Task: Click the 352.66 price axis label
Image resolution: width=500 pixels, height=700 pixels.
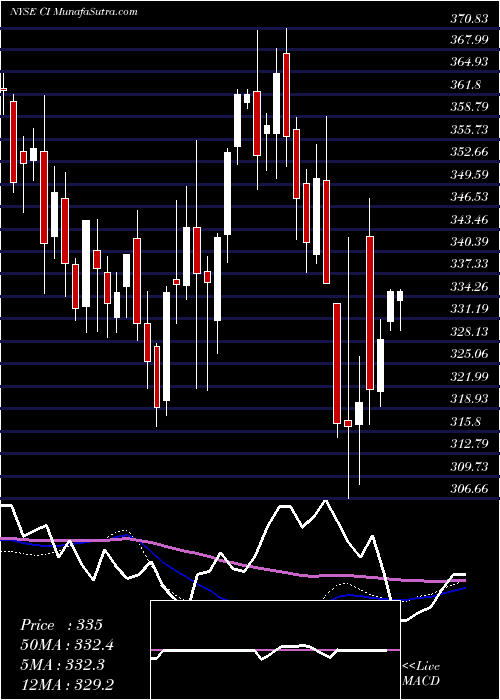Action: click(x=469, y=151)
